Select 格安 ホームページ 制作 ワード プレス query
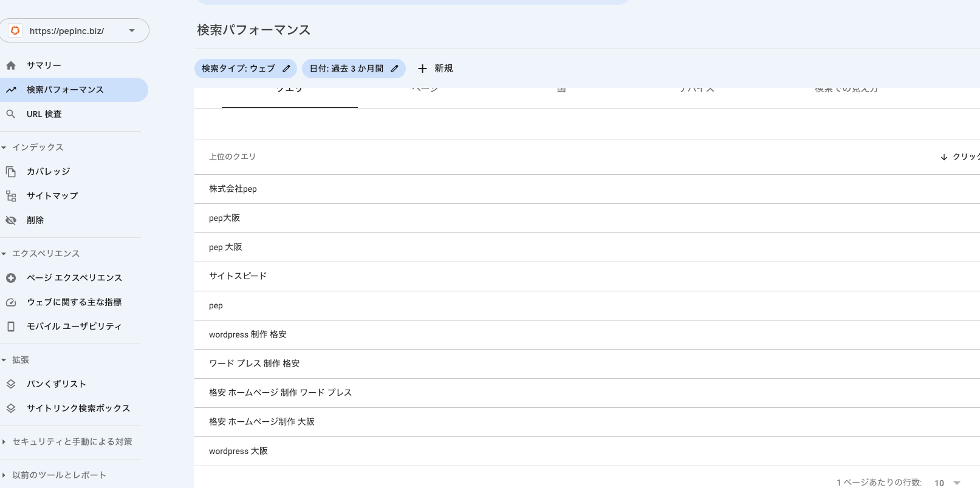 587,393
